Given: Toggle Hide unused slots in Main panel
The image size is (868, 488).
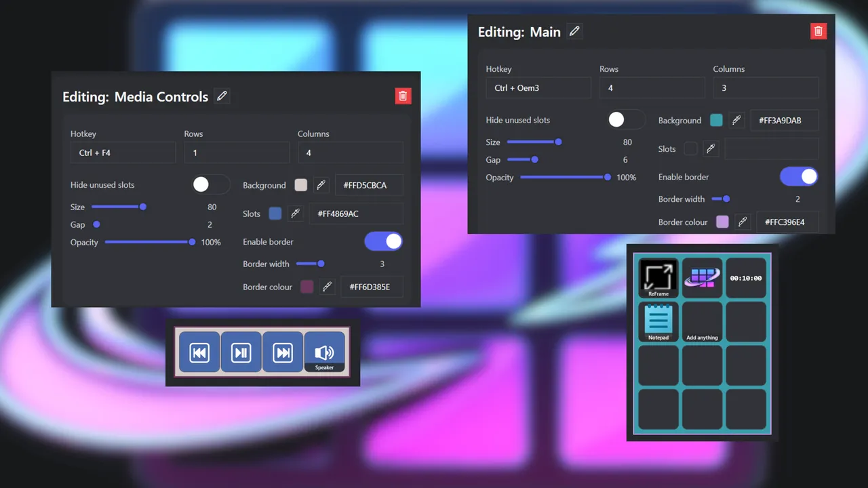Looking at the screenshot, I should 626,119.
